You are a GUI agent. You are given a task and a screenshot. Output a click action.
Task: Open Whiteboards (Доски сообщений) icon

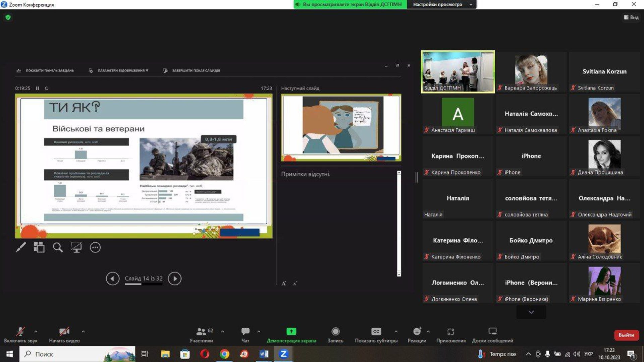(x=492, y=331)
